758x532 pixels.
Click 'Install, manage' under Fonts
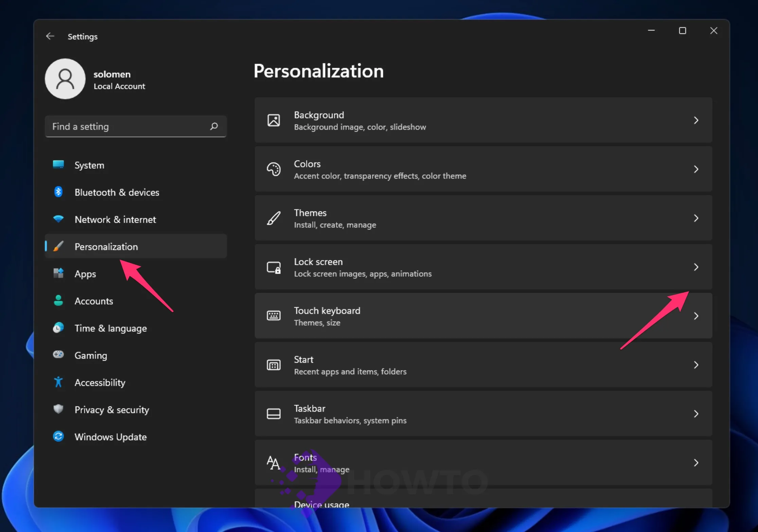tap(322, 469)
